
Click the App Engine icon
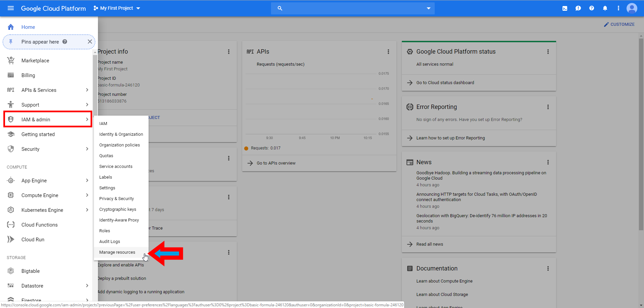pyautogui.click(x=11, y=180)
